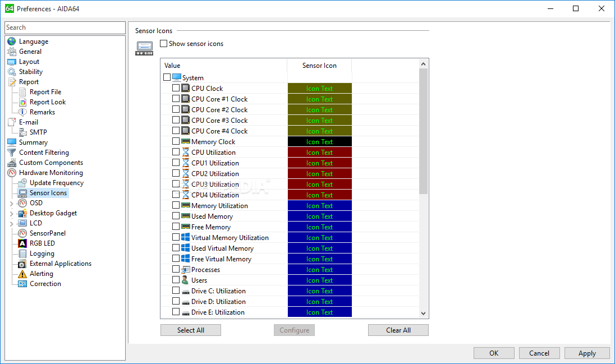
Task: Click the Desktop Gadget icon
Action: pyautogui.click(x=23, y=213)
